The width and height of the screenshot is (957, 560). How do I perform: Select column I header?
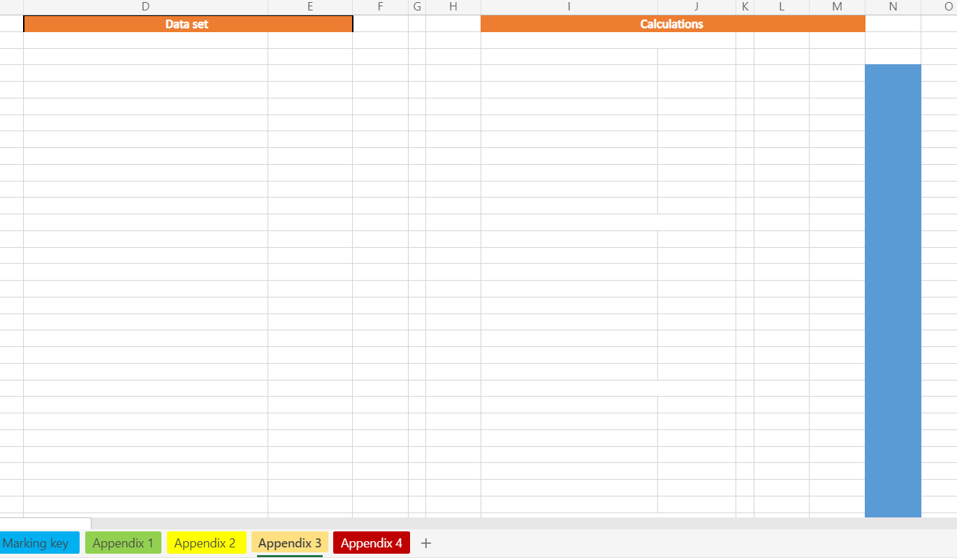[x=569, y=7]
